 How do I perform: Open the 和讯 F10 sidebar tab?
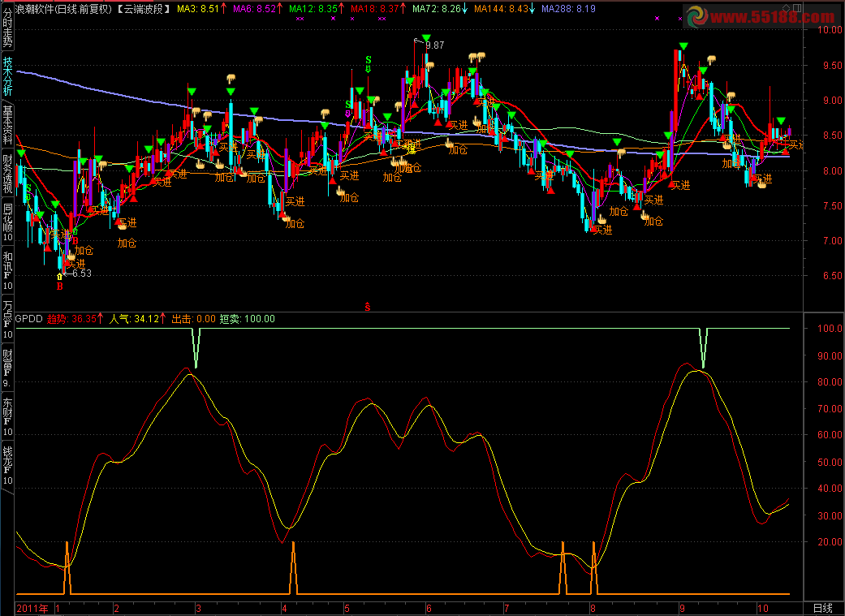click(7, 270)
